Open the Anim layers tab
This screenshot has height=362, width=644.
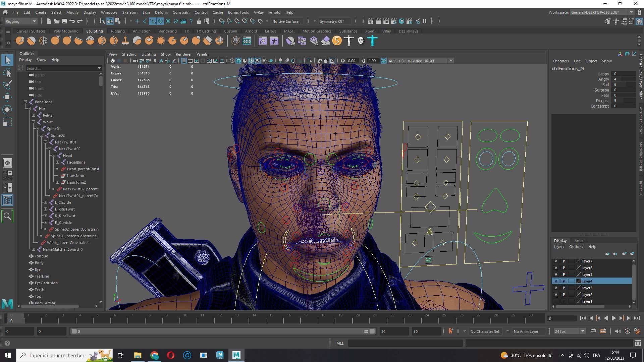[579, 241]
